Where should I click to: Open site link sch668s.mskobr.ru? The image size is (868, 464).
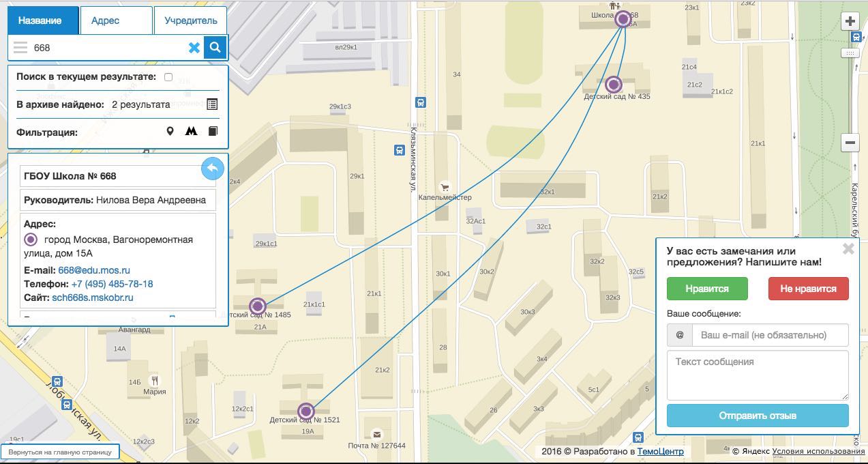[93, 298]
